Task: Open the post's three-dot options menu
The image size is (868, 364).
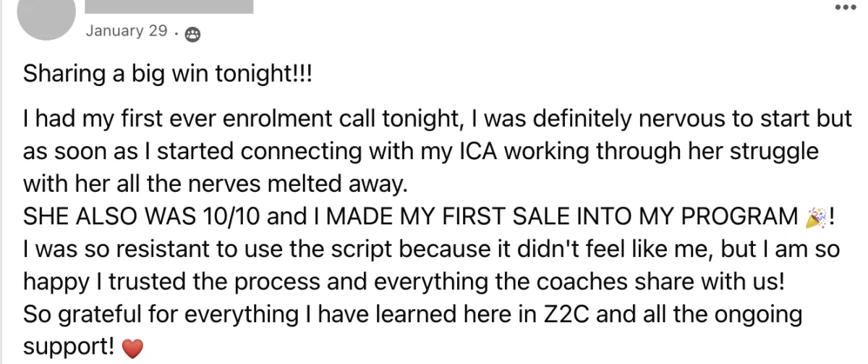Action: click(x=845, y=7)
